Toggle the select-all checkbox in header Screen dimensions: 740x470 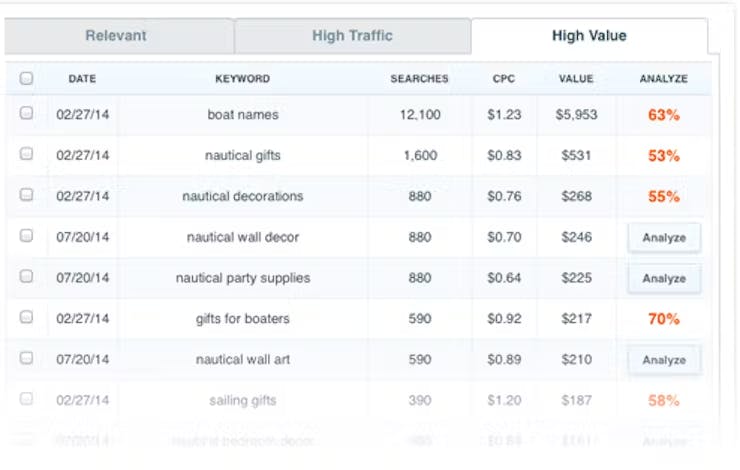26,78
